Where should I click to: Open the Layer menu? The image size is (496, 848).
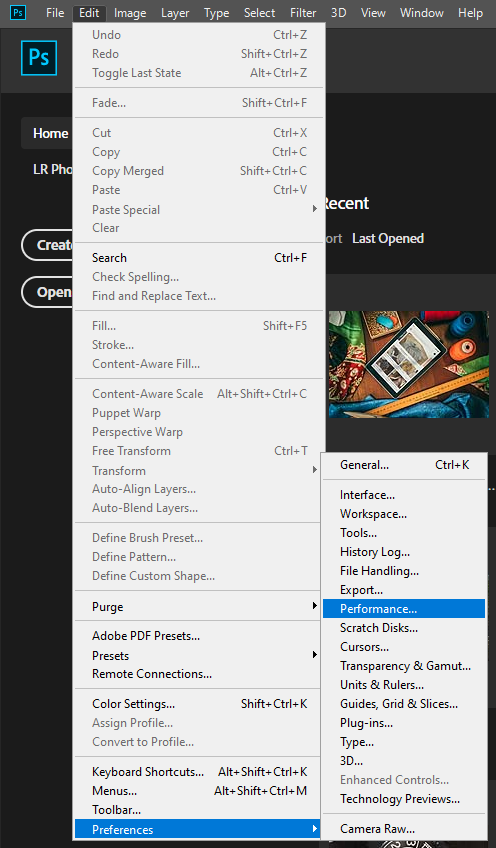coord(175,12)
